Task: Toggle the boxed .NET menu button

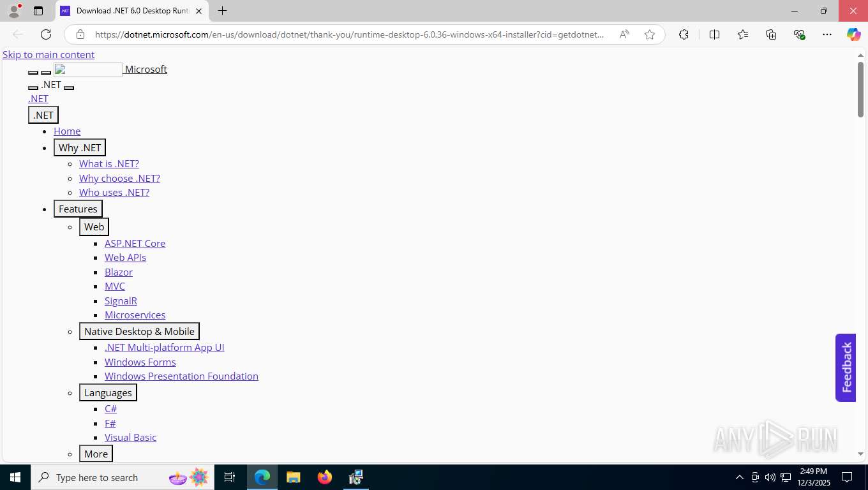Action: (x=43, y=115)
